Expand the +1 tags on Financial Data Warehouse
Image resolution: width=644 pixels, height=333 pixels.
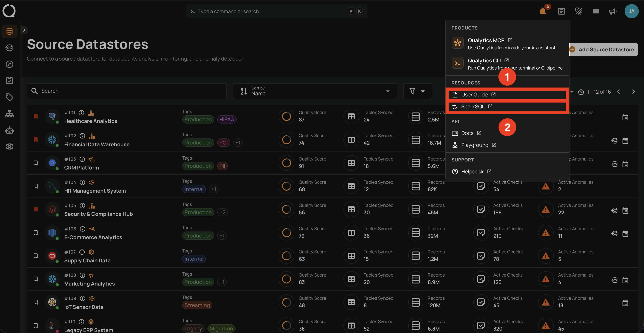(x=238, y=143)
